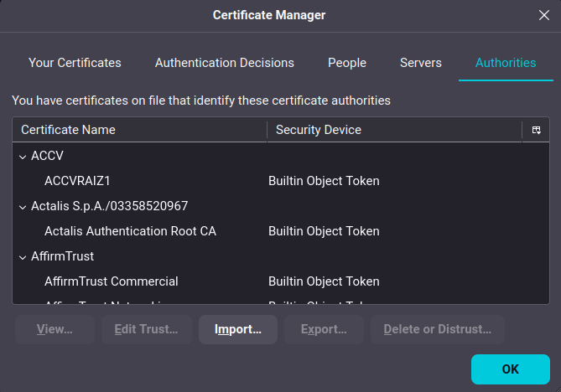The width and height of the screenshot is (561, 392).
Task: Switch to the People tab
Action: coord(346,63)
